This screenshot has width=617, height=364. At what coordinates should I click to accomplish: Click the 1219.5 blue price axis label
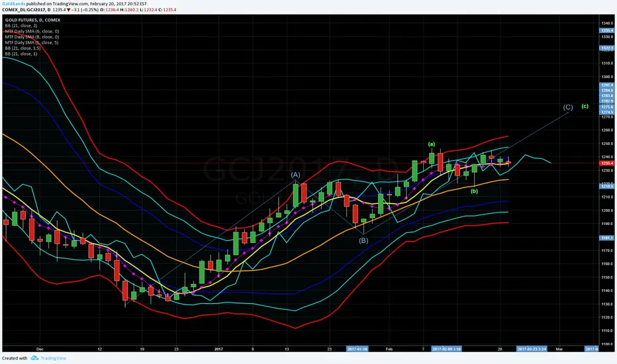606,186
